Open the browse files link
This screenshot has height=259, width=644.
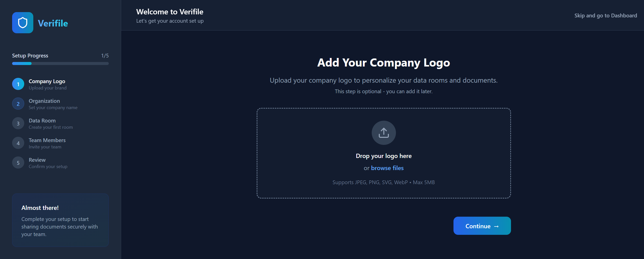(387, 168)
